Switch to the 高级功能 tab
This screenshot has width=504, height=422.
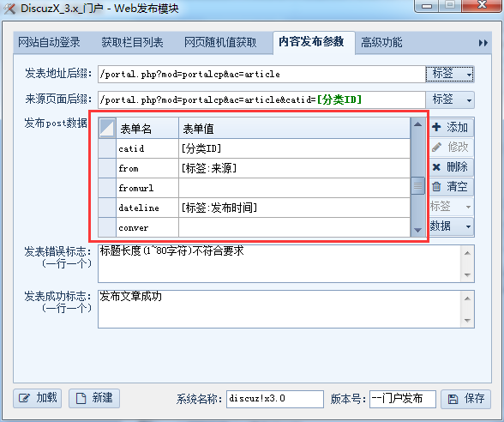click(x=381, y=43)
